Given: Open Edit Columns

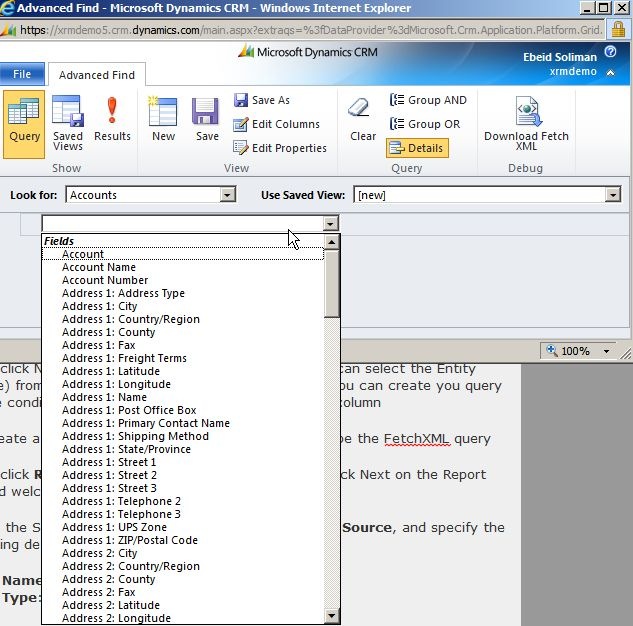Looking at the screenshot, I should coord(277,124).
